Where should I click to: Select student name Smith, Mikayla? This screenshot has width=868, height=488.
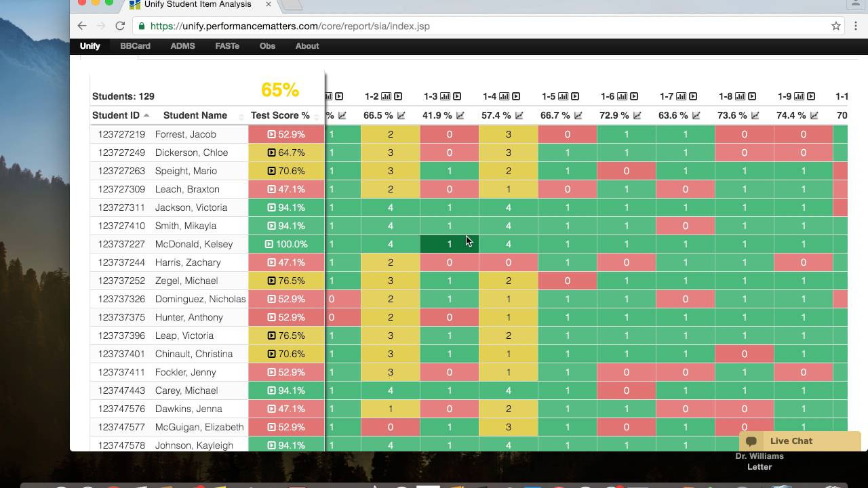[x=186, y=226]
